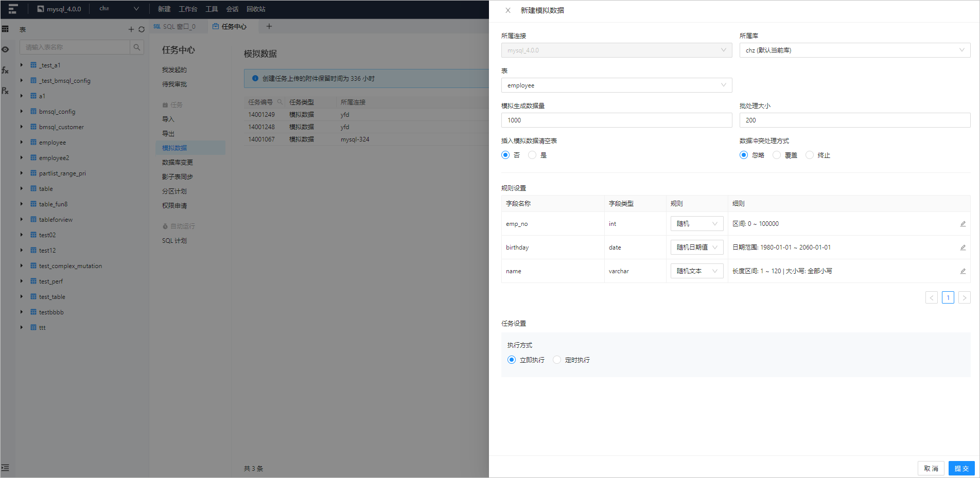
Task: Open the 会话 menu
Action: 232,9
